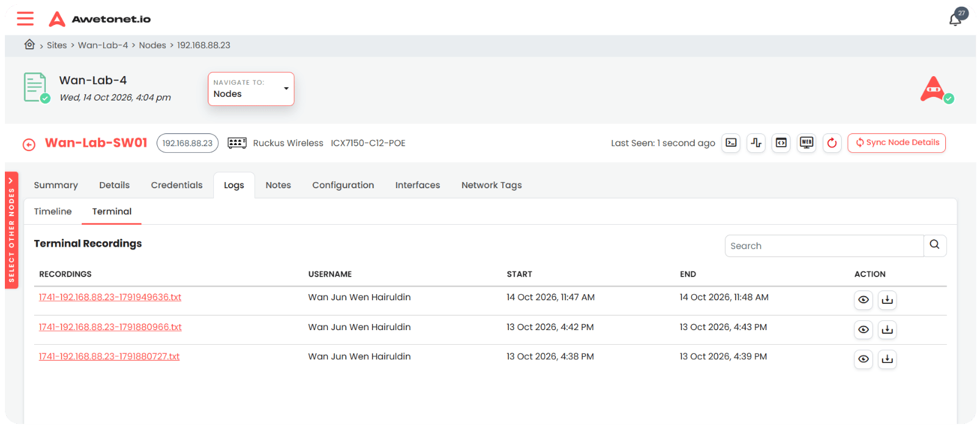View recording ending in 1791880966.txt
Image resolution: width=980 pixels, height=430 pixels.
click(864, 330)
